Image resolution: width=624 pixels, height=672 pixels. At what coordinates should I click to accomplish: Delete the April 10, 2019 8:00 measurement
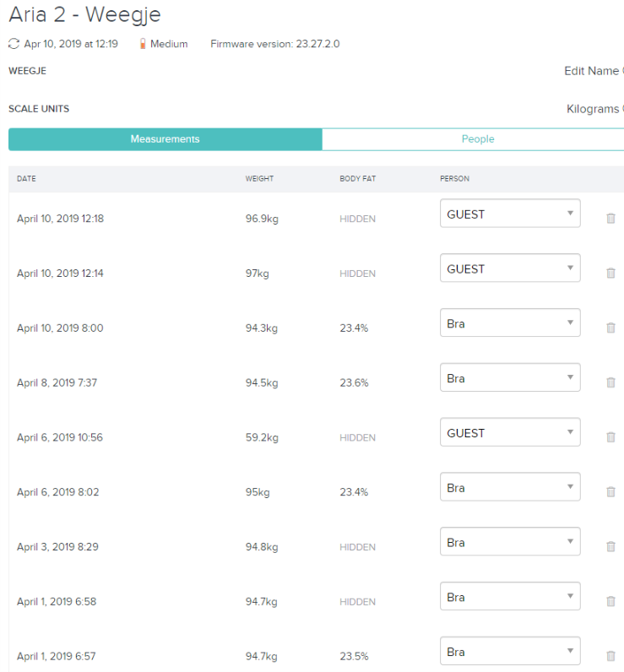(x=610, y=328)
